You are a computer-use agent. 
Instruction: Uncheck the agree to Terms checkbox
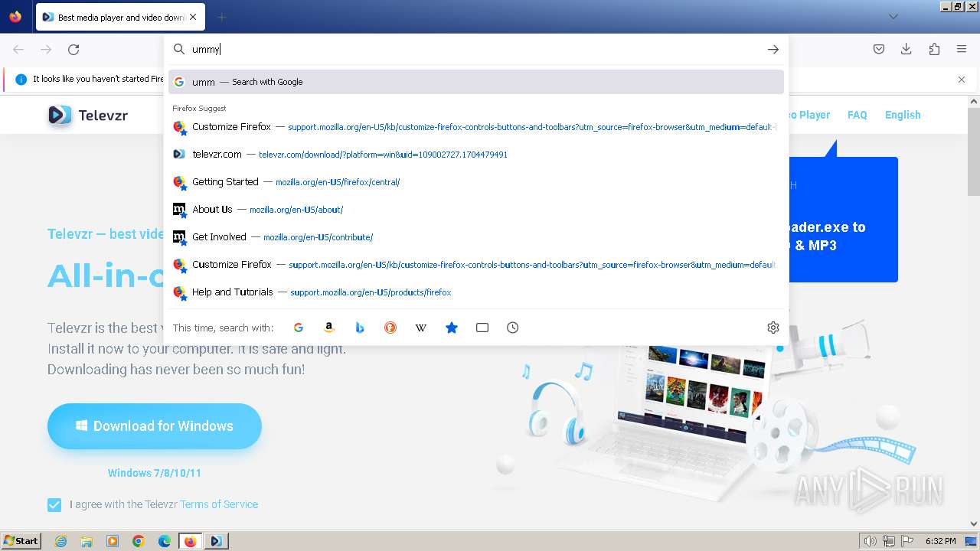click(54, 505)
